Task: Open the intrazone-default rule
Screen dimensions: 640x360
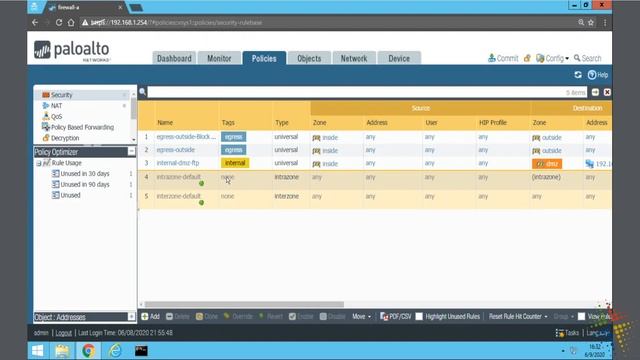Action: point(178,177)
